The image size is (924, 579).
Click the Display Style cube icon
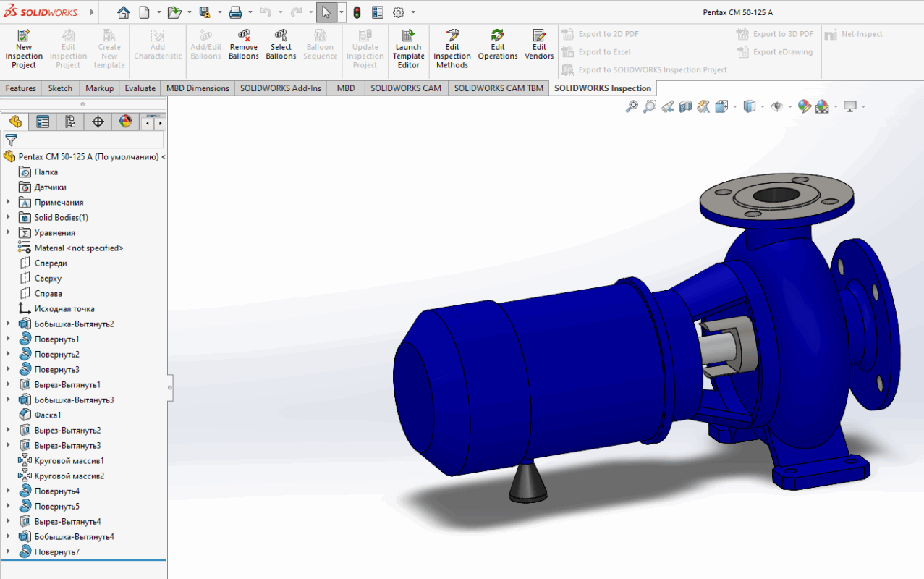750,106
